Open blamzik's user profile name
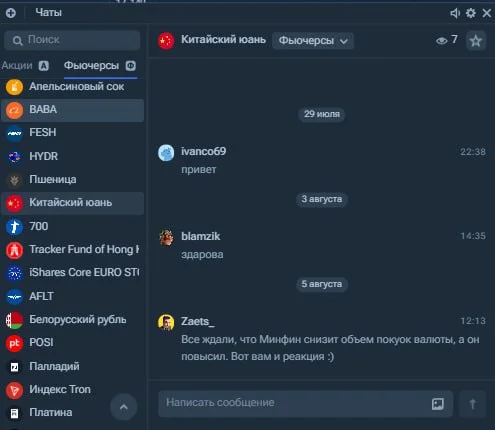This screenshot has height=430, width=495. click(200, 236)
